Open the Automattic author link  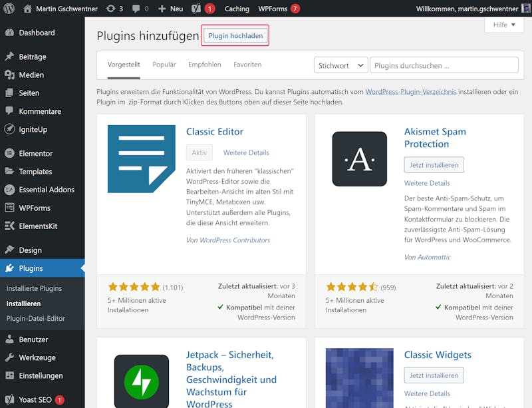point(434,257)
